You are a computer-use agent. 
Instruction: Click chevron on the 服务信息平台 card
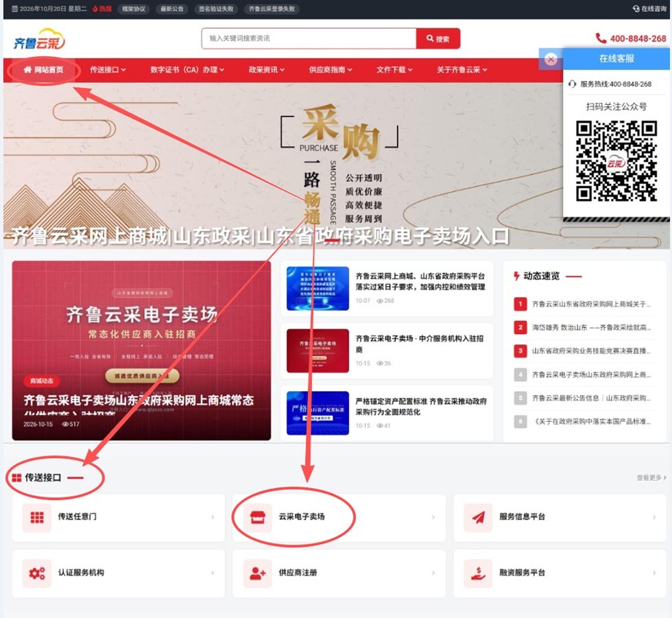[654, 517]
